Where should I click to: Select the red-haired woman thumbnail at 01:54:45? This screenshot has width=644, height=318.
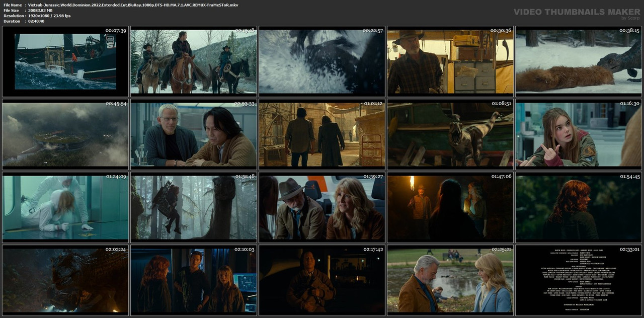click(x=579, y=207)
